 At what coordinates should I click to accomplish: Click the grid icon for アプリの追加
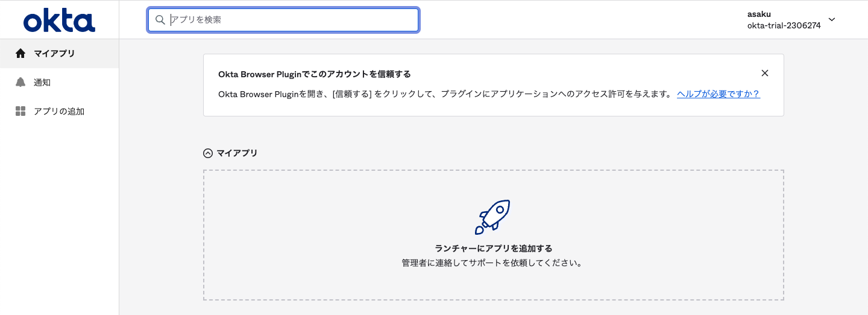[x=20, y=111]
